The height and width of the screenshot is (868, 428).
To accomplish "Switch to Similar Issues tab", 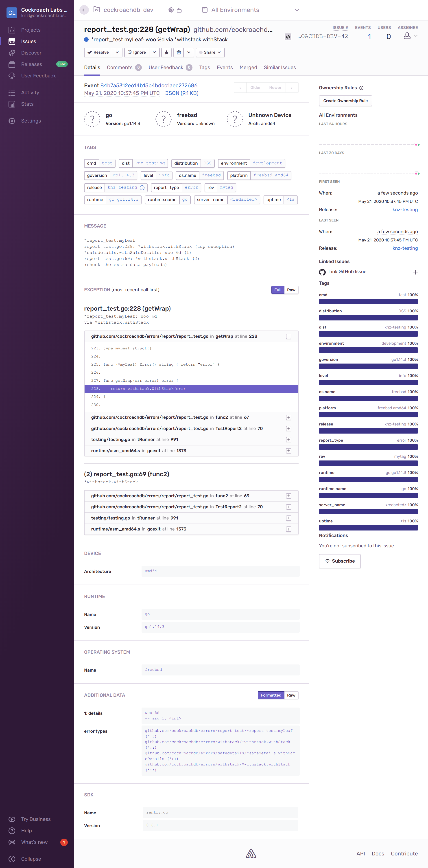I will pyautogui.click(x=280, y=67).
